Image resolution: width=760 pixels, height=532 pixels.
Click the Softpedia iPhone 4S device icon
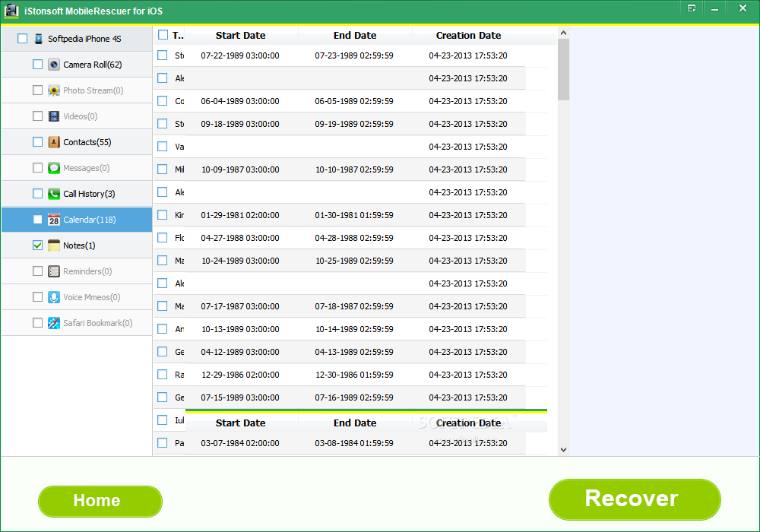pos(39,39)
